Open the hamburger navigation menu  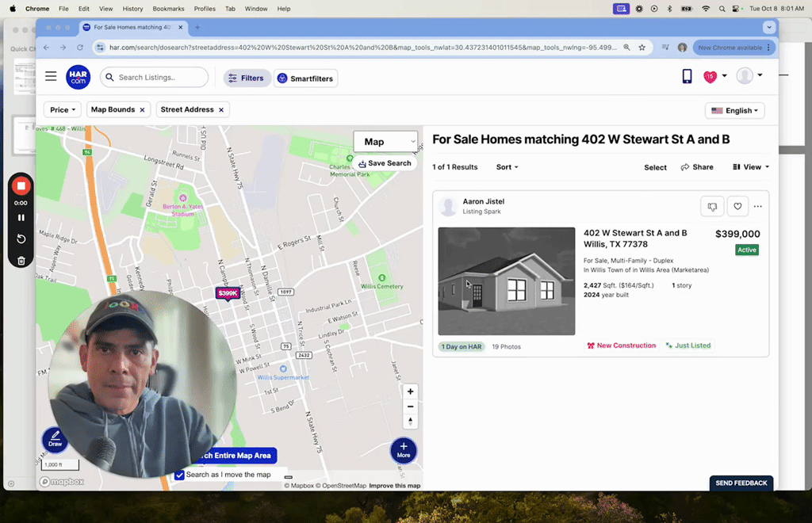click(51, 76)
